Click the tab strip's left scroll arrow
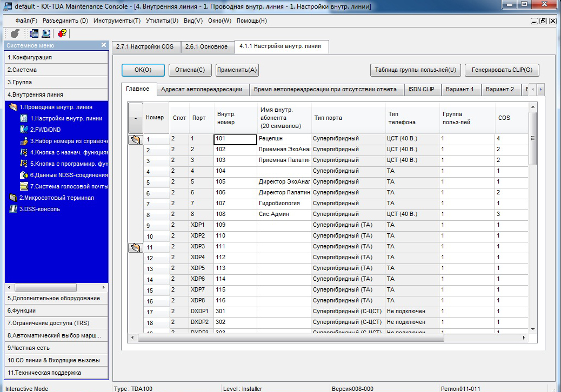This screenshot has width=561, height=392. point(533,89)
